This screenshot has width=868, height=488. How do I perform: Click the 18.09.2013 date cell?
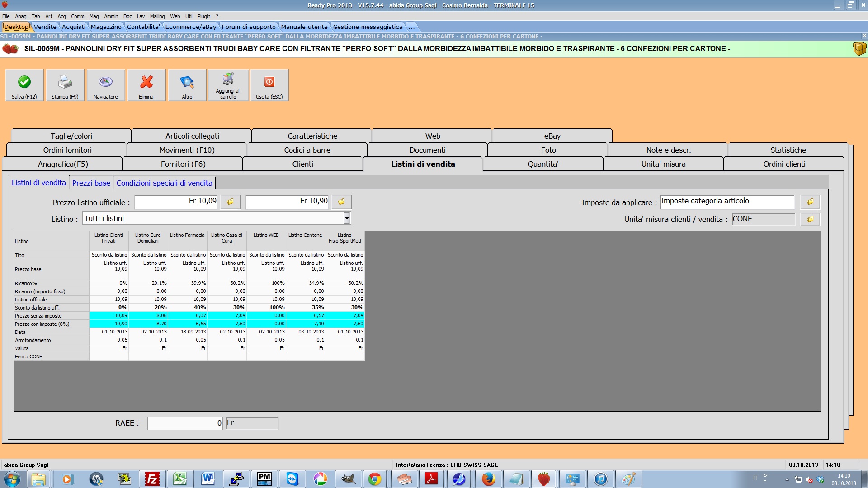pyautogui.click(x=188, y=332)
